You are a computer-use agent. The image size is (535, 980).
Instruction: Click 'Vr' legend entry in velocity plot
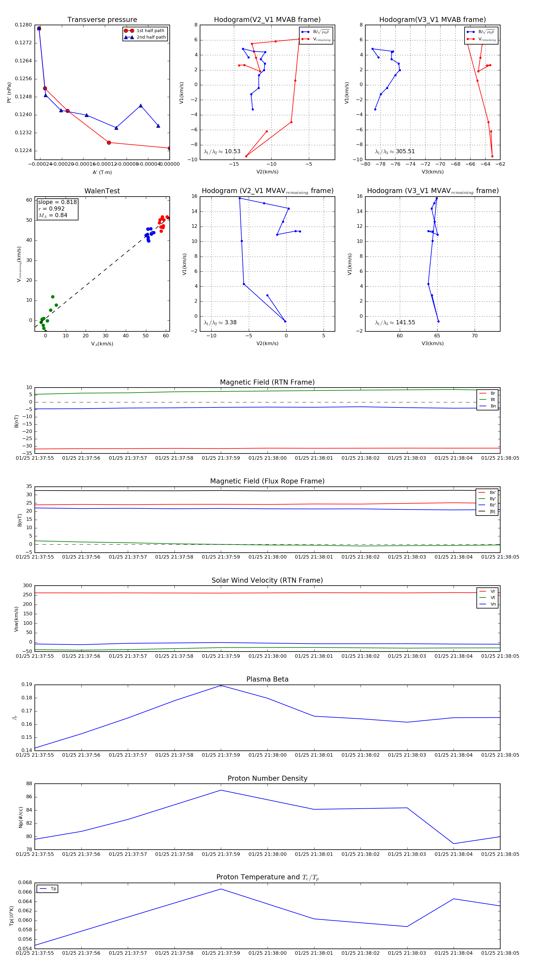click(487, 592)
